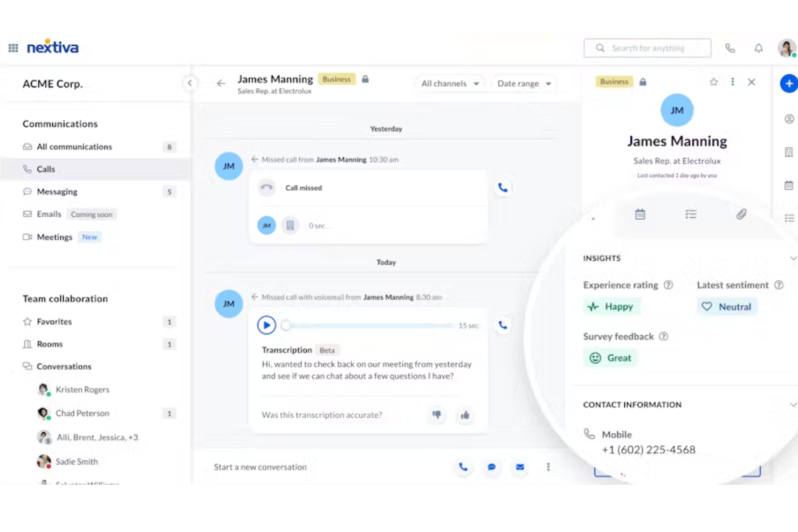This screenshot has width=798, height=532.
Task: Star James Manning as favorite contact
Action: pyautogui.click(x=714, y=81)
